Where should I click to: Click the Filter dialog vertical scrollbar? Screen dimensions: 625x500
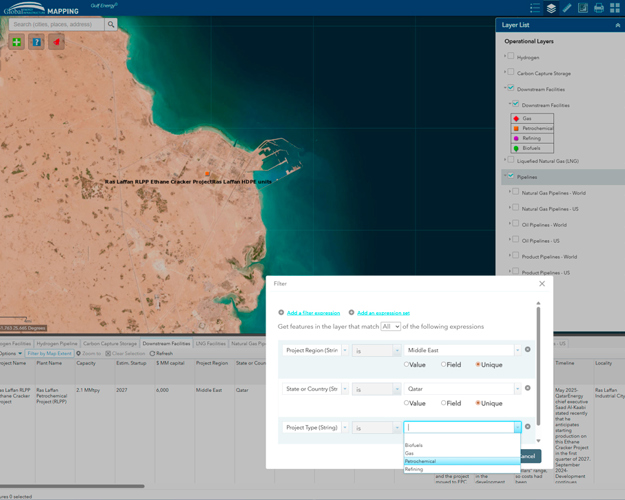click(x=538, y=366)
